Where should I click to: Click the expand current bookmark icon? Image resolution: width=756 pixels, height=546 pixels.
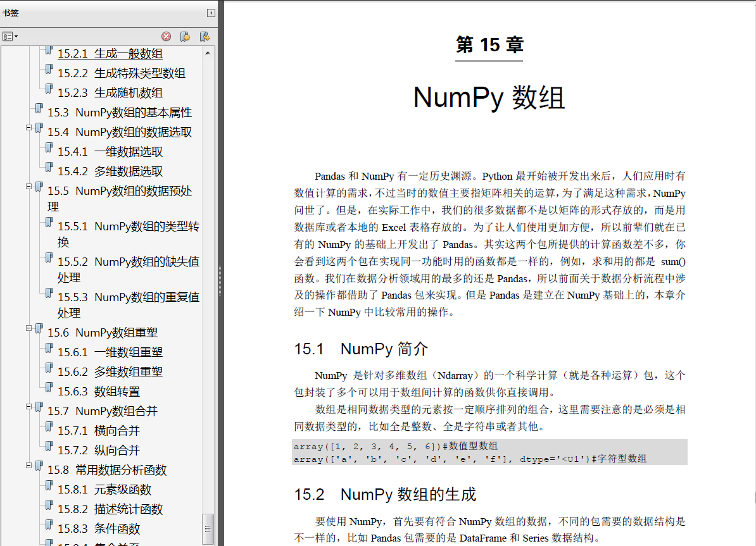click(x=205, y=37)
